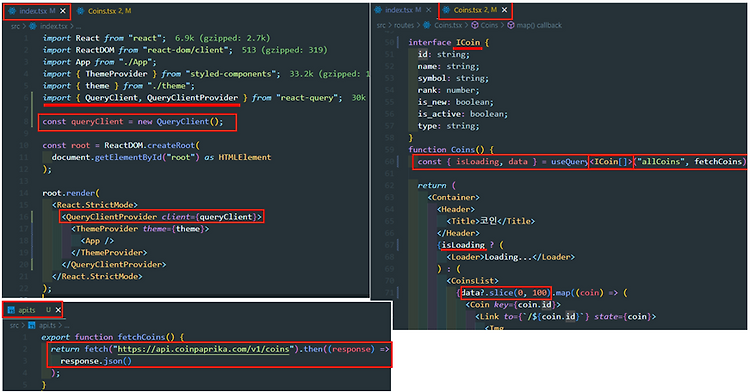Click closing </QueryClientProvider> tag line
The image size is (750, 392).
coord(114,264)
